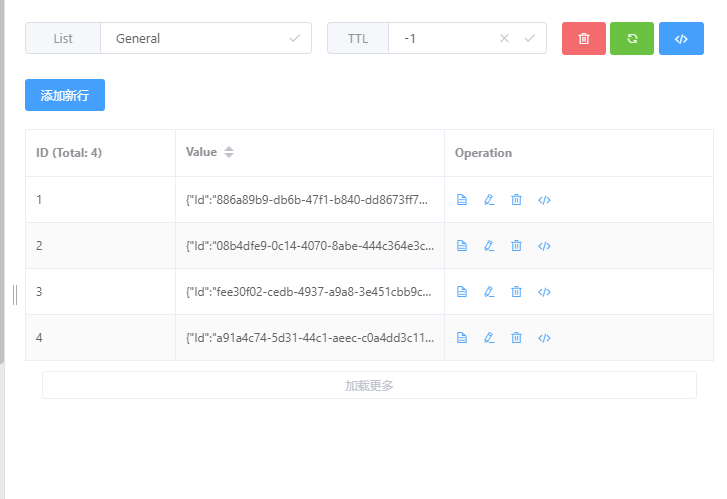Delete row 1 with trash icon

click(x=517, y=200)
